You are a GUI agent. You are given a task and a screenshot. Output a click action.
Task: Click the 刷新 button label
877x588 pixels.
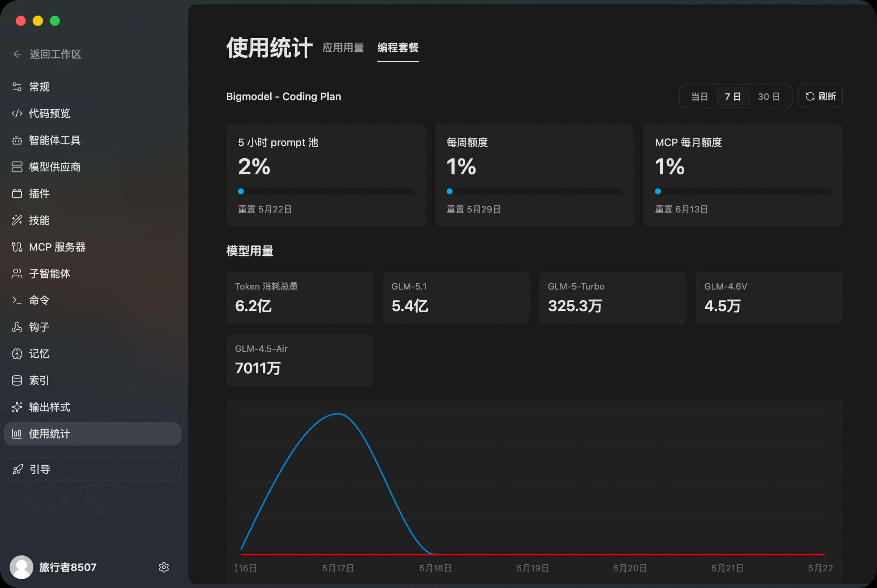click(x=827, y=97)
